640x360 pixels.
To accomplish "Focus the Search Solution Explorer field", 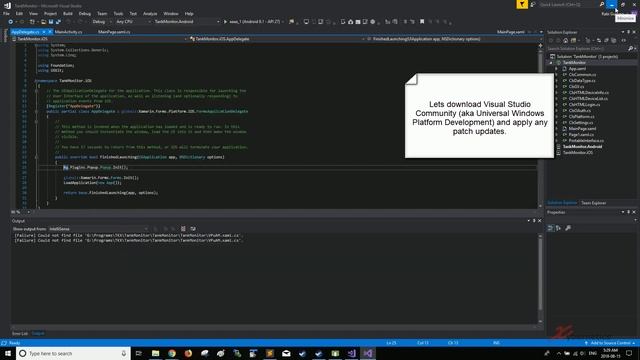I will [586, 49].
